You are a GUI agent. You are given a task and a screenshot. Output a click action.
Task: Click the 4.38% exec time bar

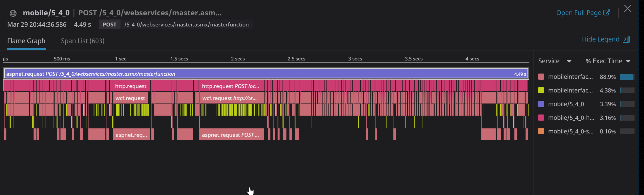click(x=627, y=90)
